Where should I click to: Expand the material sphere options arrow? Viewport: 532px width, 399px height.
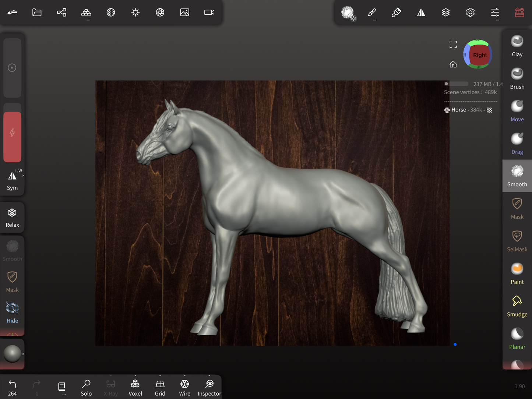[23, 354]
